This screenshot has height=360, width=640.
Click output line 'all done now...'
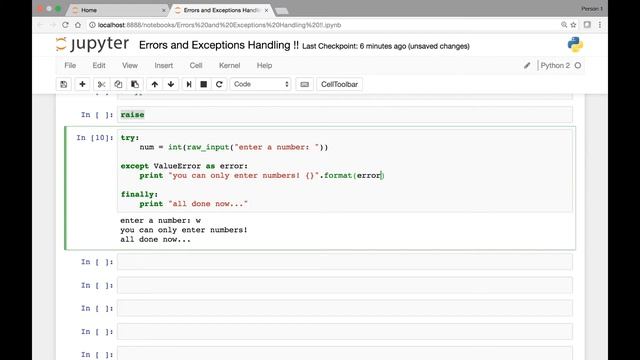(x=155, y=239)
